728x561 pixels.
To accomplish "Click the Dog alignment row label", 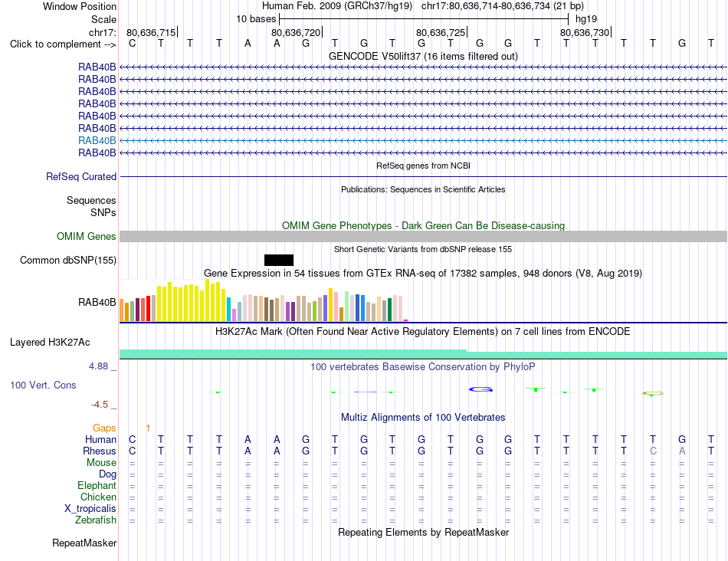I will (108, 474).
